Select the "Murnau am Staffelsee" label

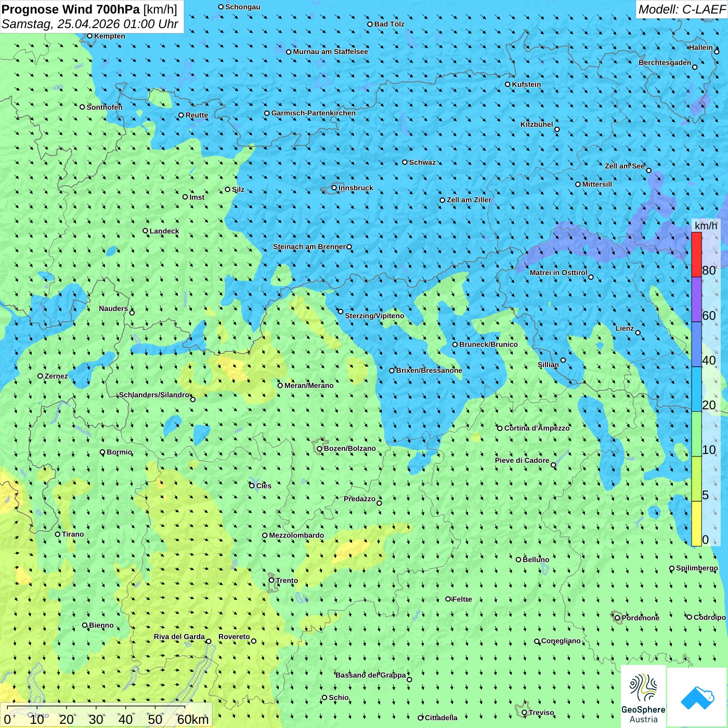click(x=331, y=51)
